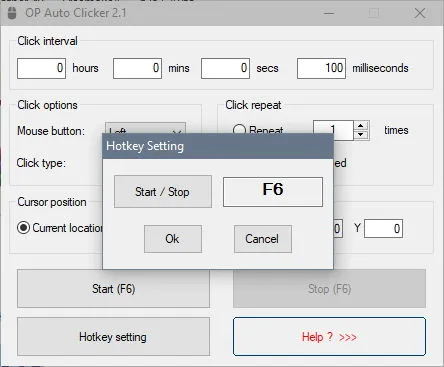
Task: Click the hours input field
Action: (x=41, y=68)
